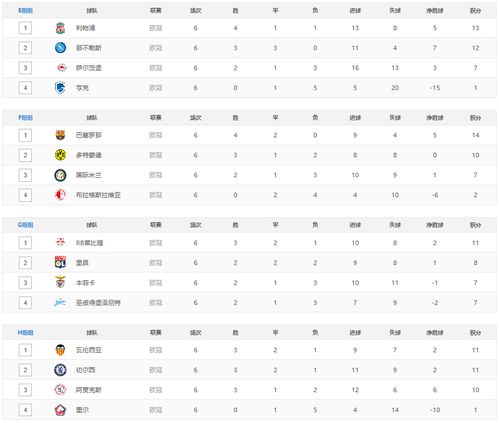The image size is (499, 423).
Task: Open the blue Group E header link
Action: (25, 11)
